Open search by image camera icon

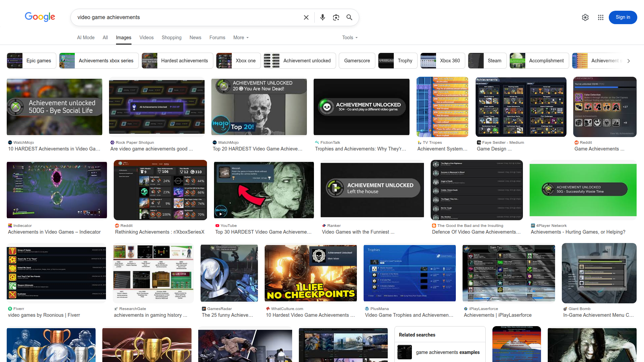[336, 17]
